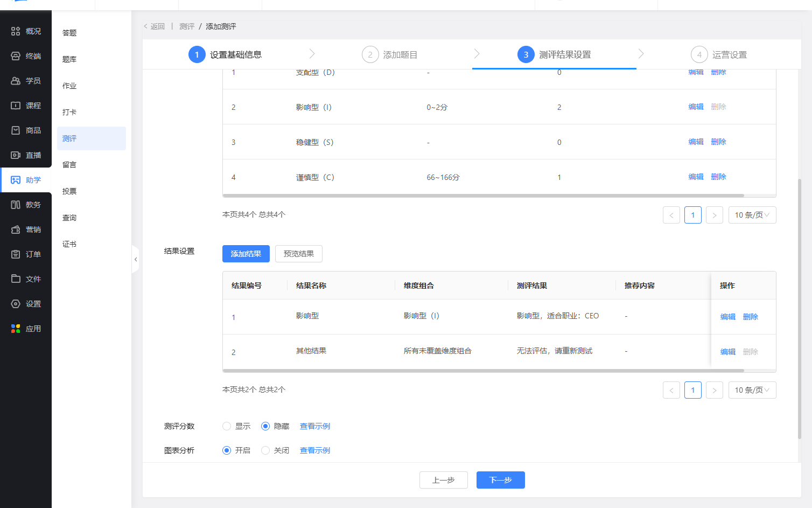Select 显示 radio for 测评分数
Image resolution: width=812 pixels, height=508 pixels.
coord(227,426)
